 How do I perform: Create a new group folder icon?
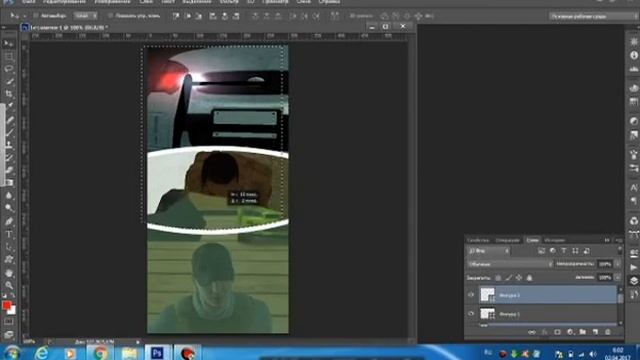582,332
